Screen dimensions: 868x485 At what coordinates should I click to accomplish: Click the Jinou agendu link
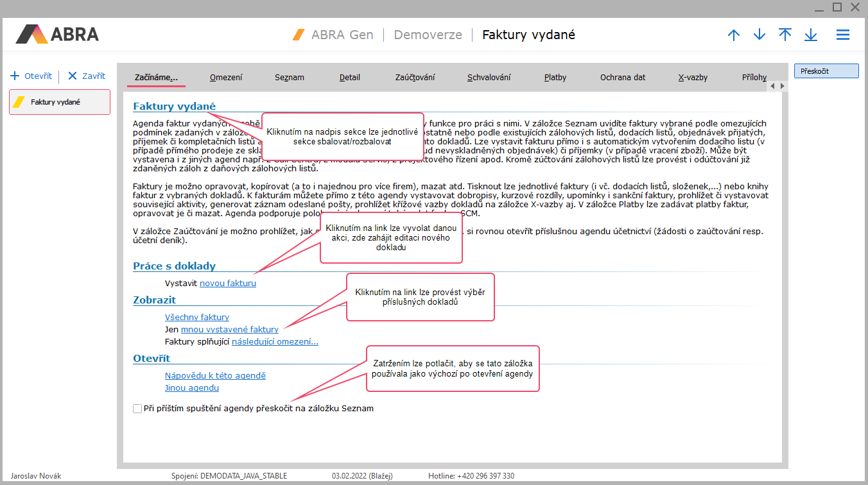[x=192, y=388]
